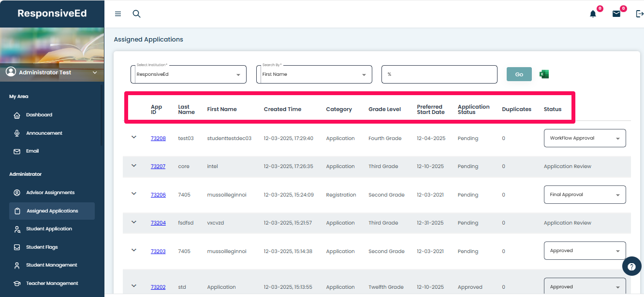The image size is (644, 297).
Task: Click the search text input field
Action: pos(439,74)
